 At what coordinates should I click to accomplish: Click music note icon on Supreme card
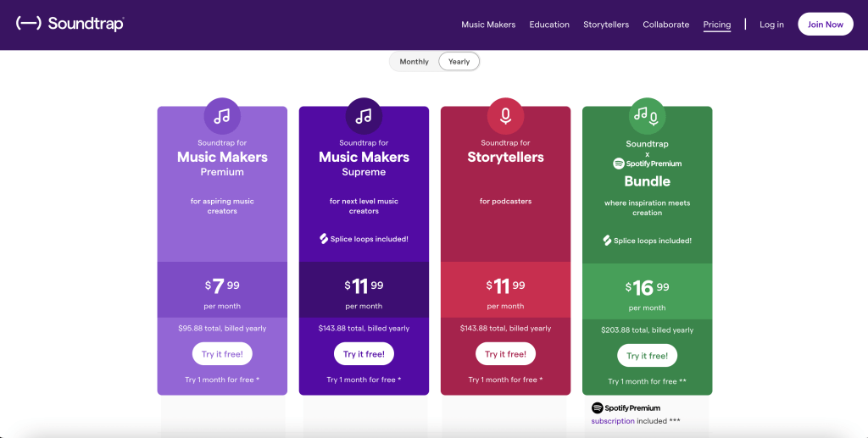364,116
